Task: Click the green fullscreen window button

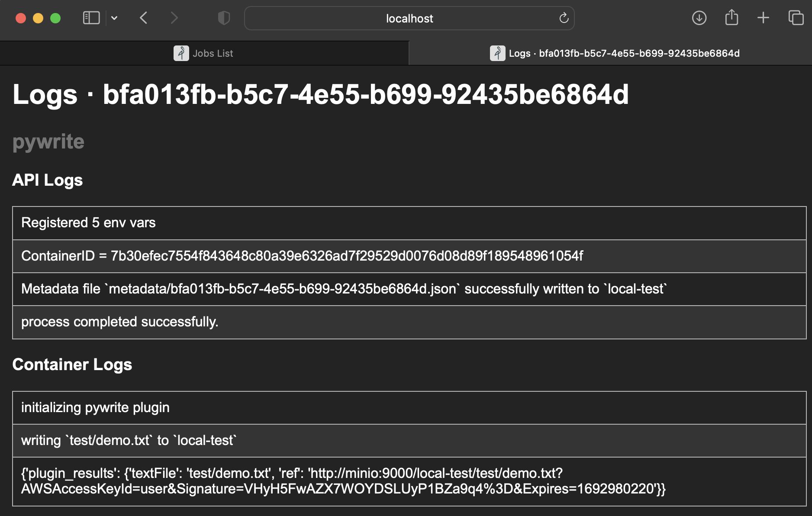Action: [x=55, y=18]
